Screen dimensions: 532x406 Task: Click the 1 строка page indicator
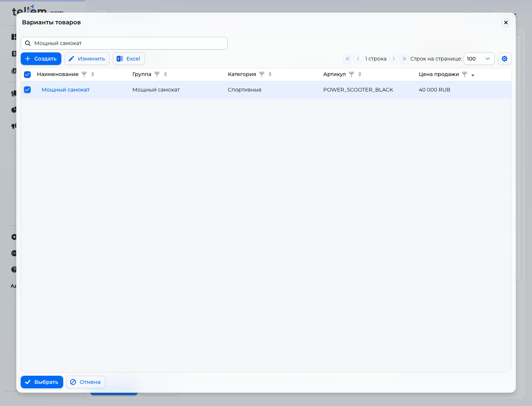tap(376, 59)
